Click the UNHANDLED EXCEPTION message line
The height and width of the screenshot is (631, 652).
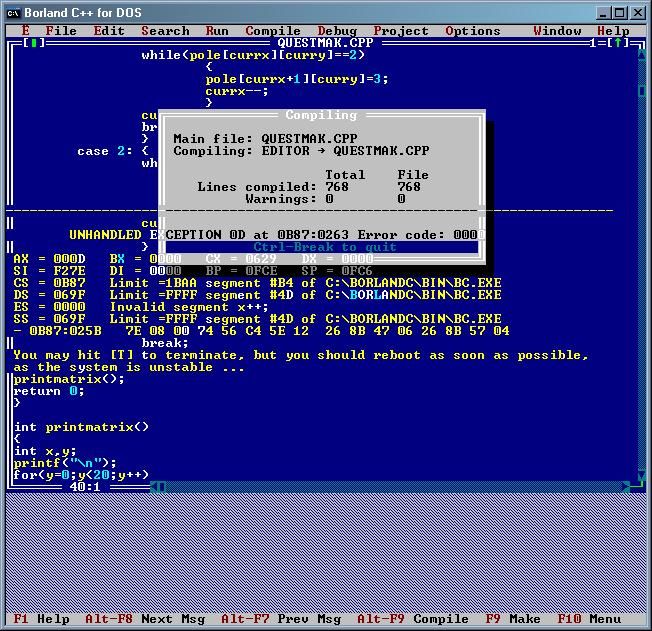click(x=277, y=235)
